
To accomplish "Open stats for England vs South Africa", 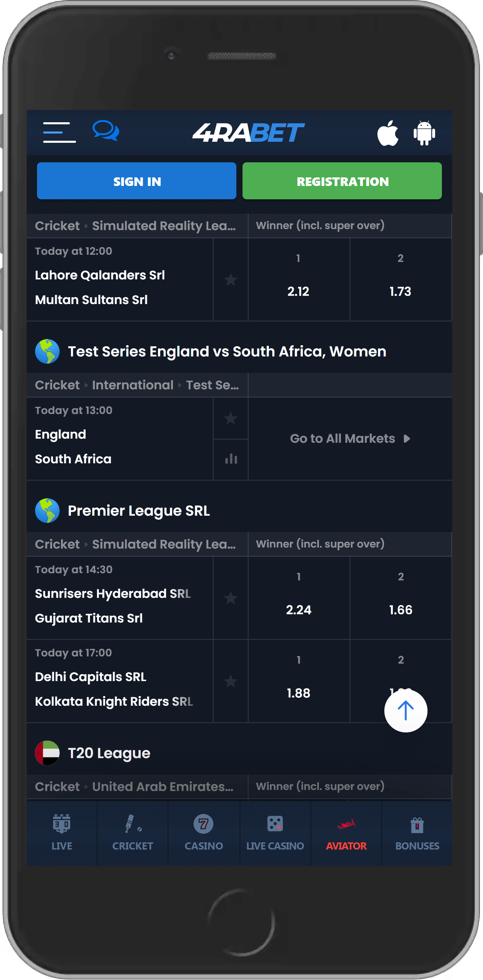I will 231,459.
